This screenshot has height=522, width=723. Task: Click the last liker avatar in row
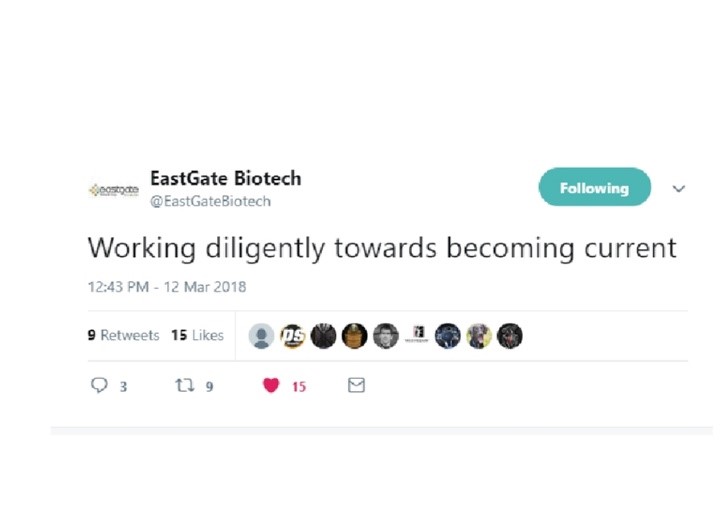click(509, 336)
